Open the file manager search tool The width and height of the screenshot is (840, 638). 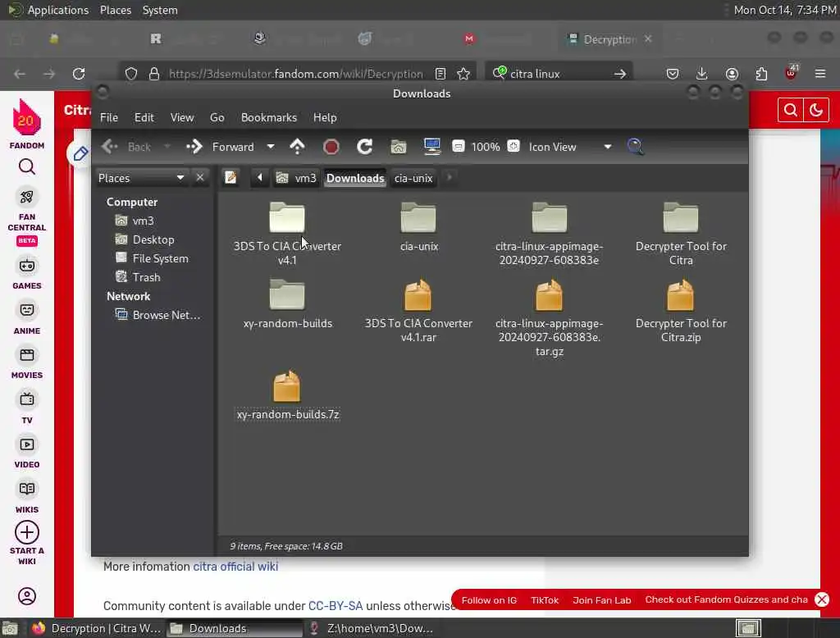pos(636,146)
